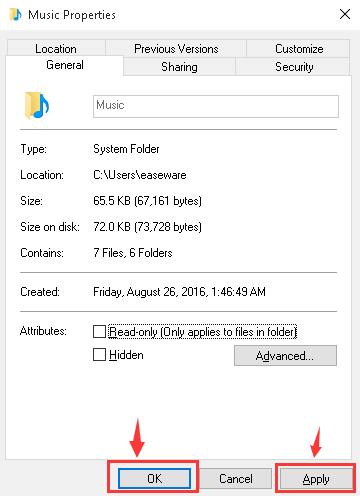This screenshot has height=496, width=360.
Task: Switch to the Location tab
Action: pos(56,49)
